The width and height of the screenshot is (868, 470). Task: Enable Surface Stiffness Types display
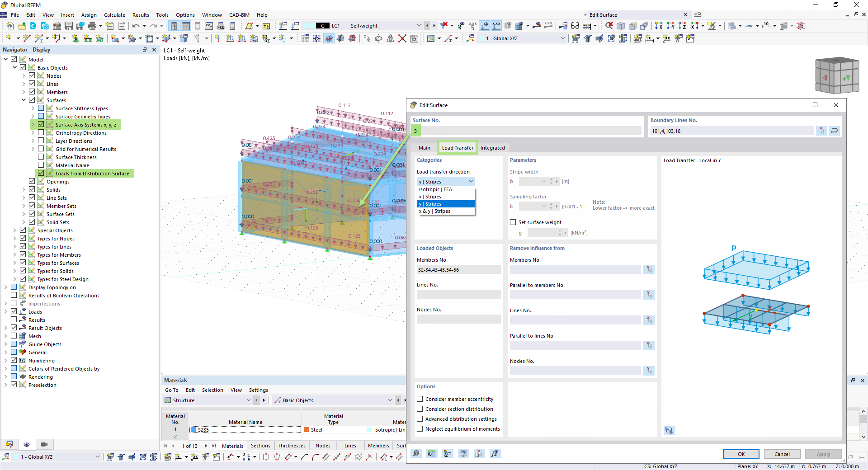click(x=41, y=108)
